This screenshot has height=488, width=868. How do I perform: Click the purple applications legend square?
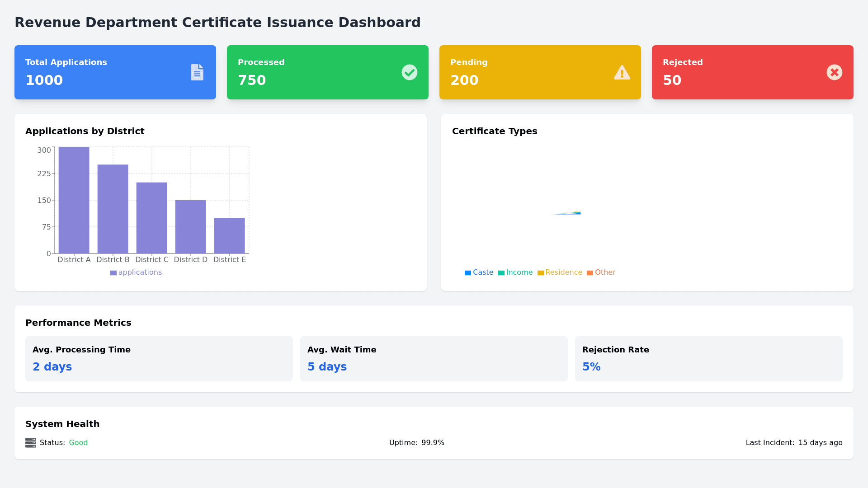click(x=113, y=273)
